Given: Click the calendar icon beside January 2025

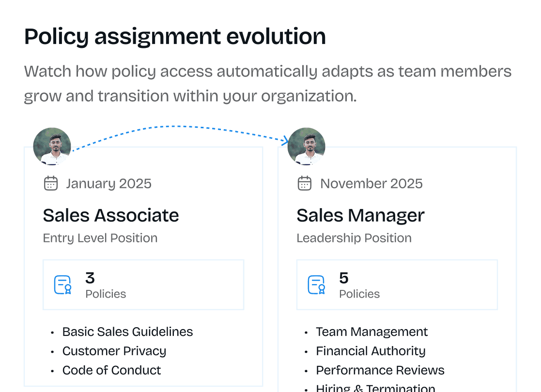Looking at the screenshot, I should point(51,183).
